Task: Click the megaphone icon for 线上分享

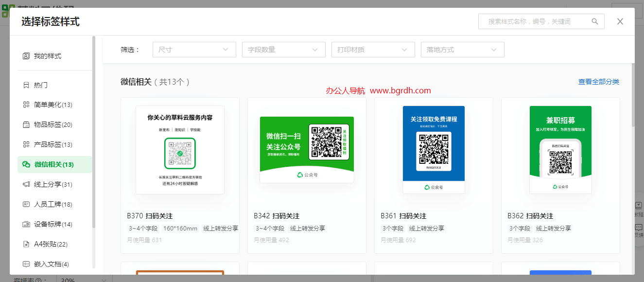Action: (26, 184)
